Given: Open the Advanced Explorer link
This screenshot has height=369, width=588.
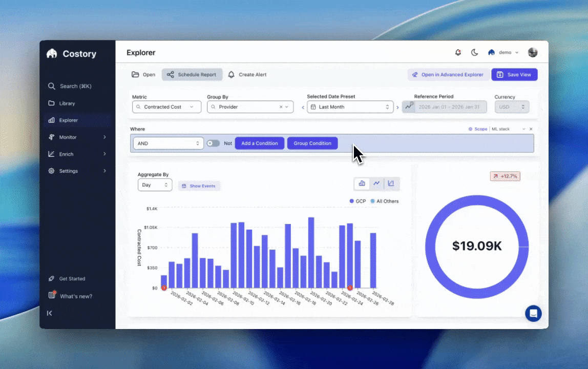Looking at the screenshot, I should 448,75.
